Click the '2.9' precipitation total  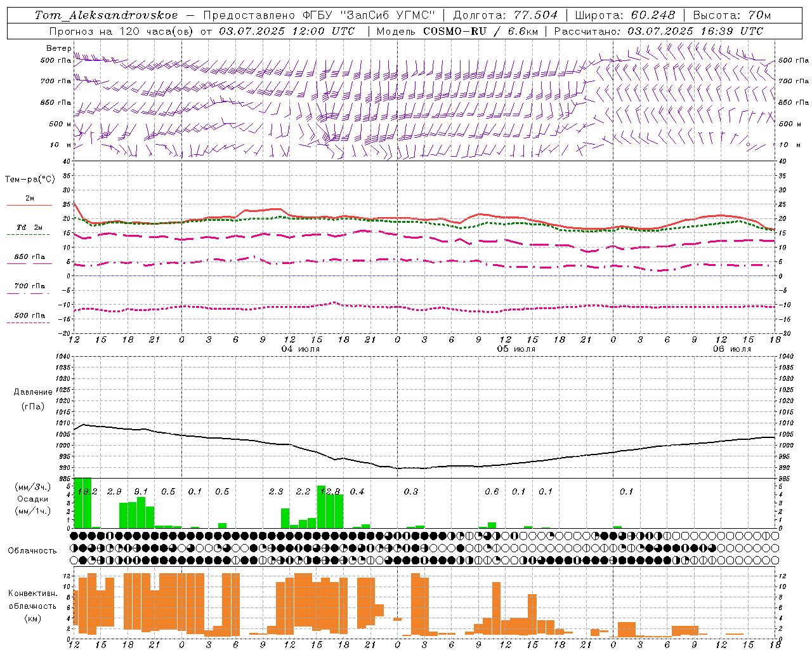[114, 492]
